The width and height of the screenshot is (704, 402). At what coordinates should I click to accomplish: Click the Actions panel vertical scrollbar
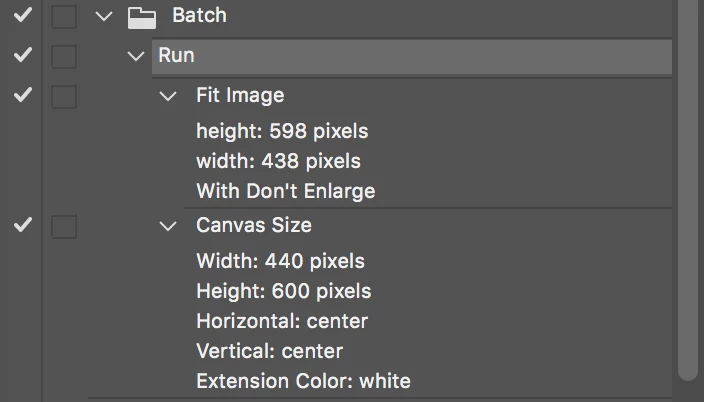coord(688,189)
